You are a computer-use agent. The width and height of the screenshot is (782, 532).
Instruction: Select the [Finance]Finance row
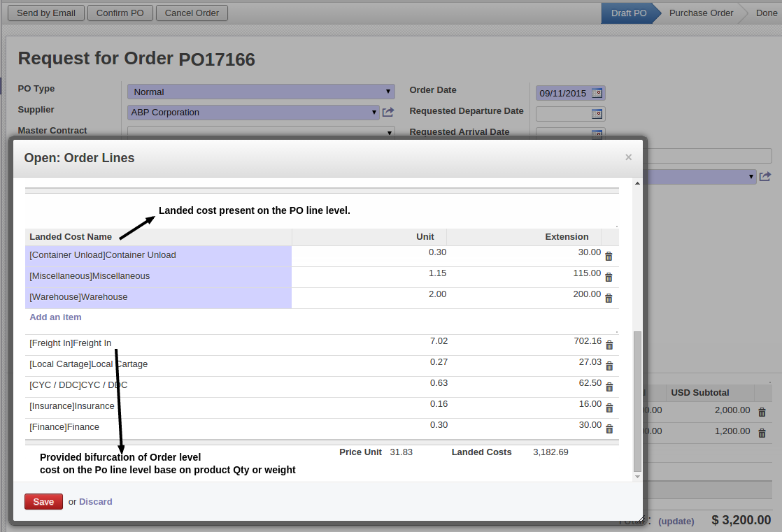322,429
